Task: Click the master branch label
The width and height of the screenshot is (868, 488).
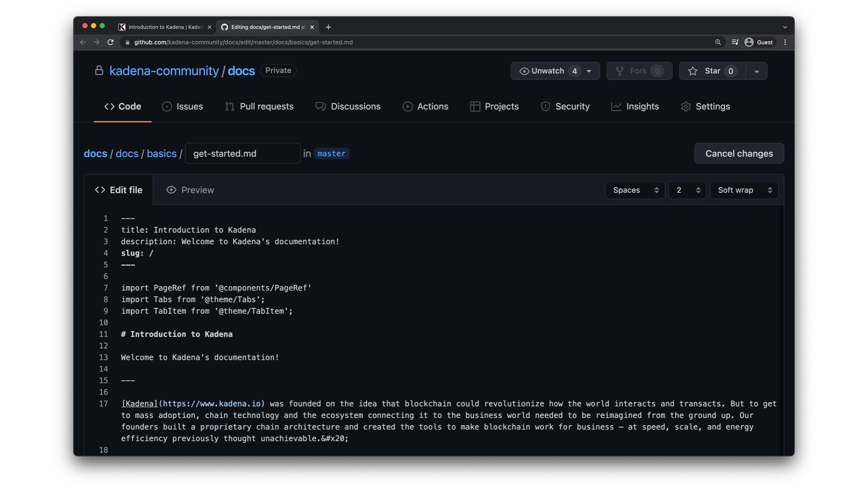Action: [331, 154]
